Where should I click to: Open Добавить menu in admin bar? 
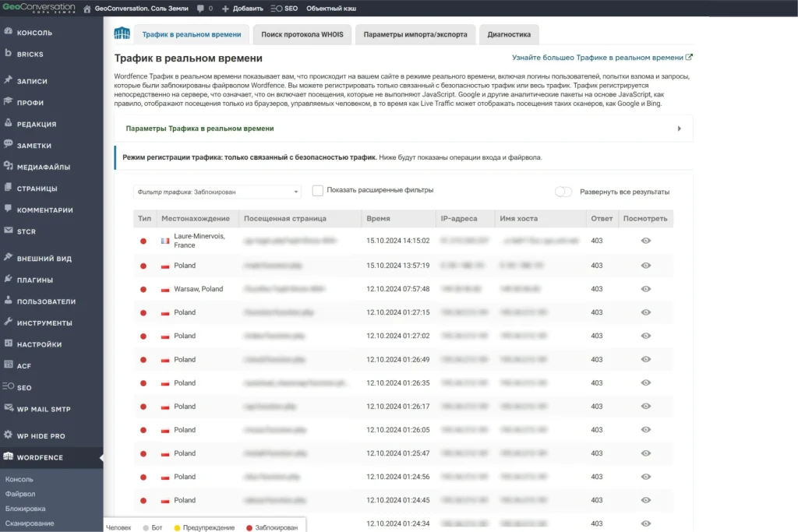tap(242, 9)
